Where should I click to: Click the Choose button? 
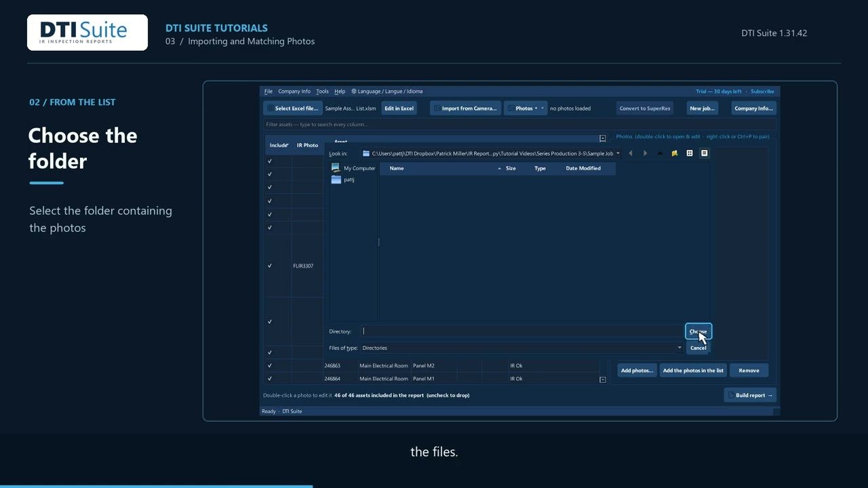pyautogui.click(x=698, y=331)
